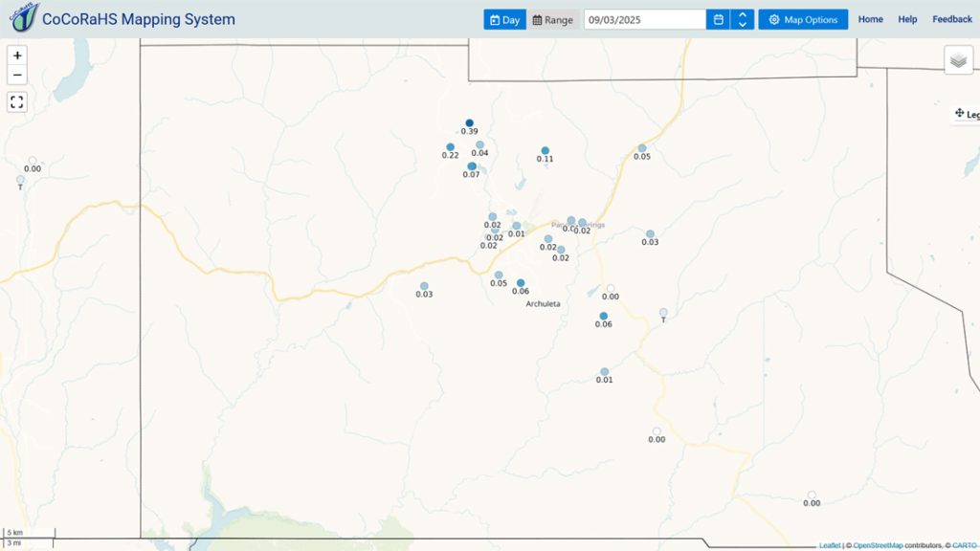Select the 0.04 precipitation marker

480,145
